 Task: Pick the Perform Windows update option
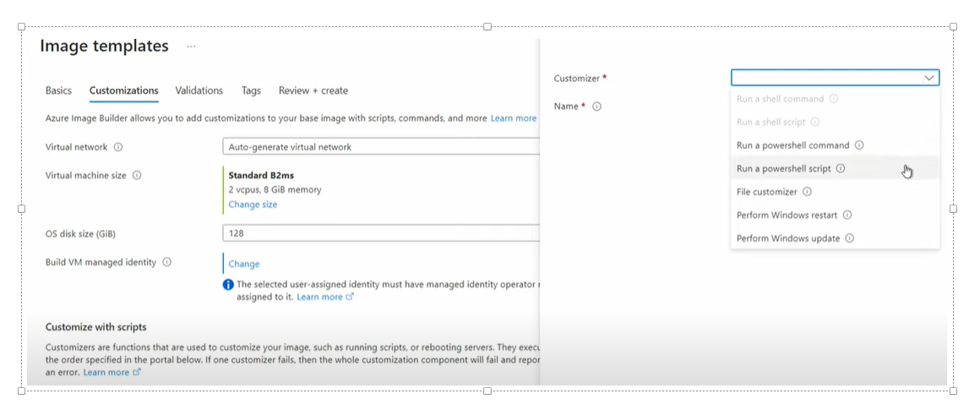click(835, 238)
